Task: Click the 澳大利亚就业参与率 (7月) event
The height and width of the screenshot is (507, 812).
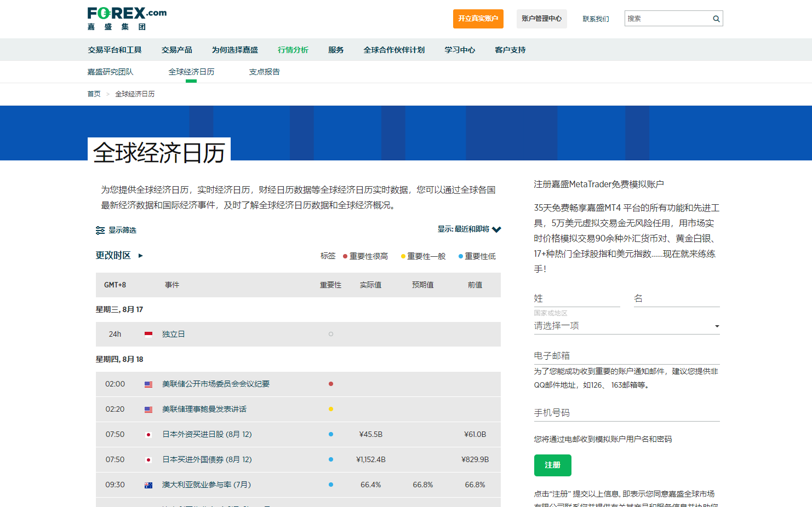Action: tap(207, 485)
